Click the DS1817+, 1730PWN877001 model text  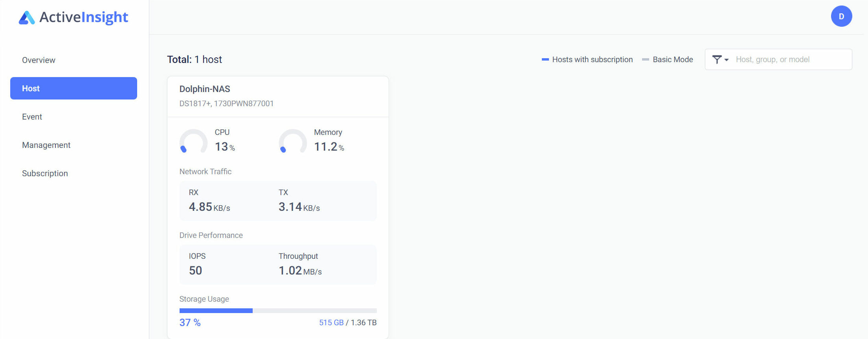pos(226,103)
